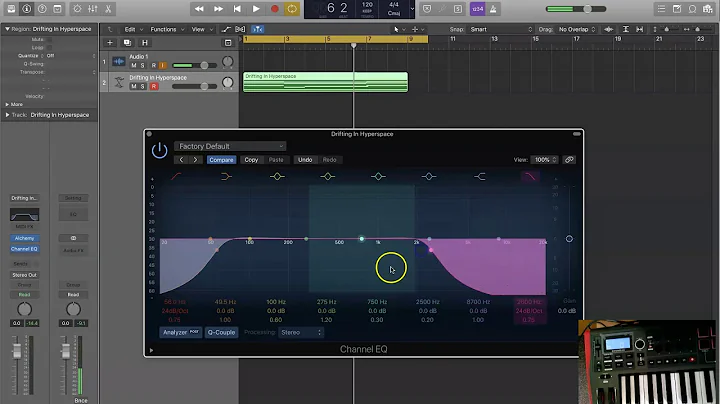Viewport: 720px width, 404px height.
Task: Go to beginning of project
Action: (x=237, y=9)
